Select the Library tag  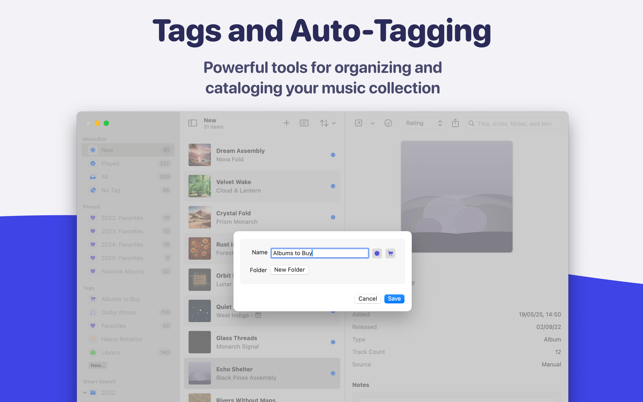[x=128, y=352]
